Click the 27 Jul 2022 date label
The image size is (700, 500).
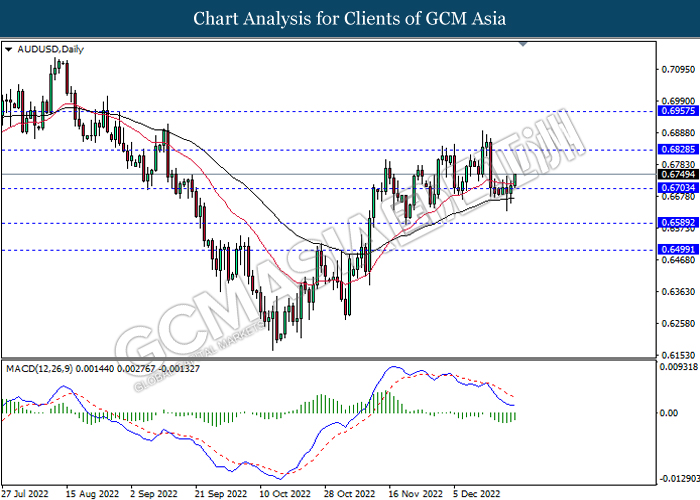click(x=25, y=494)
